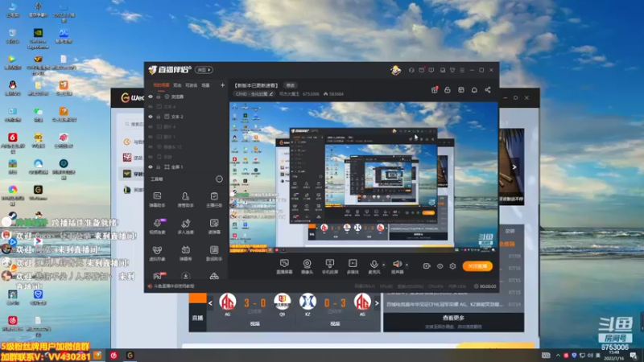644x362 pixels.
Task: Select the 直播 tab in WeGame window
Action: click(197, 318)
